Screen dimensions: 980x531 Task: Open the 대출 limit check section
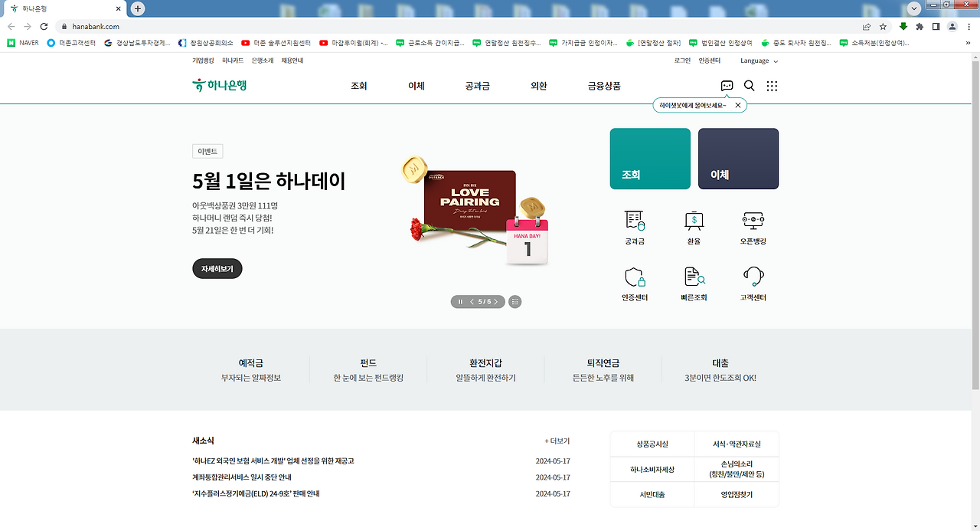[720, 370]
